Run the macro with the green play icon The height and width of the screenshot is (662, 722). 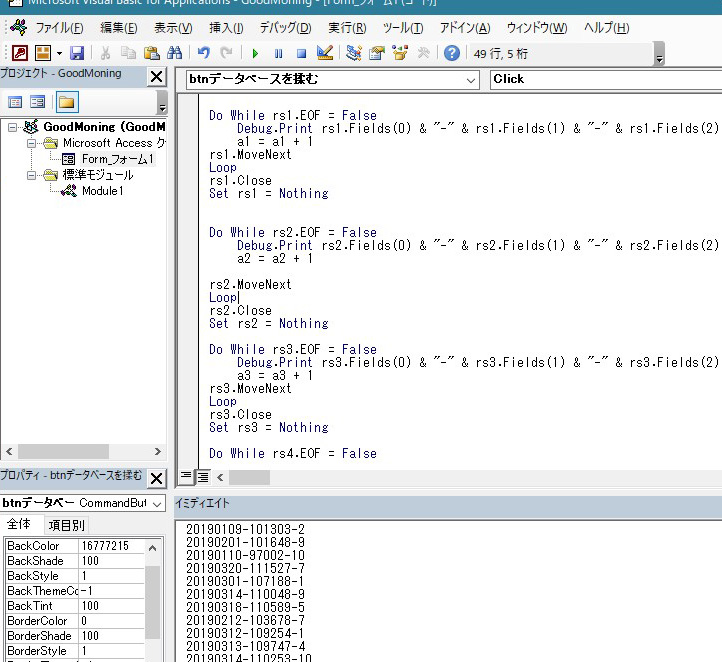coord(255,53)
